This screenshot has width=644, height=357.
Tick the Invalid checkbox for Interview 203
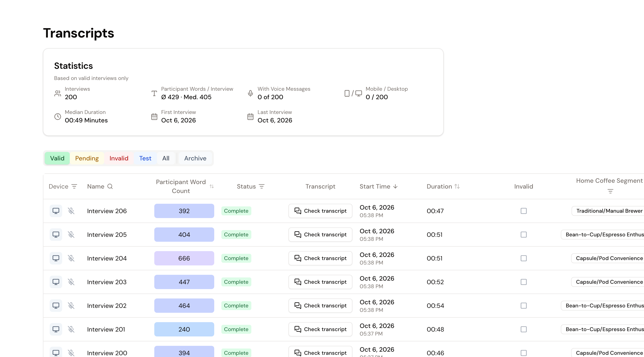tap(523, 282)
